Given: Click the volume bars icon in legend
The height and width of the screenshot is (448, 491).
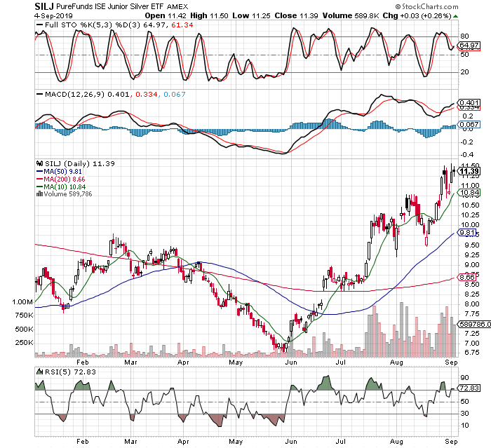Looking at the screenshot, I should (x=40, y=194).
